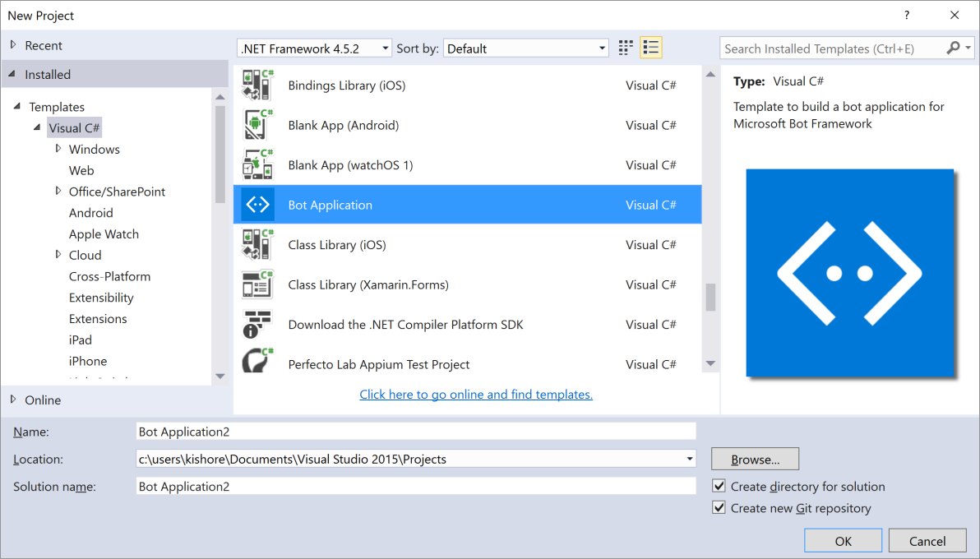Select the Bindings Library (iOS) template name
Screen dimensions: 980x559
[347, 85]
